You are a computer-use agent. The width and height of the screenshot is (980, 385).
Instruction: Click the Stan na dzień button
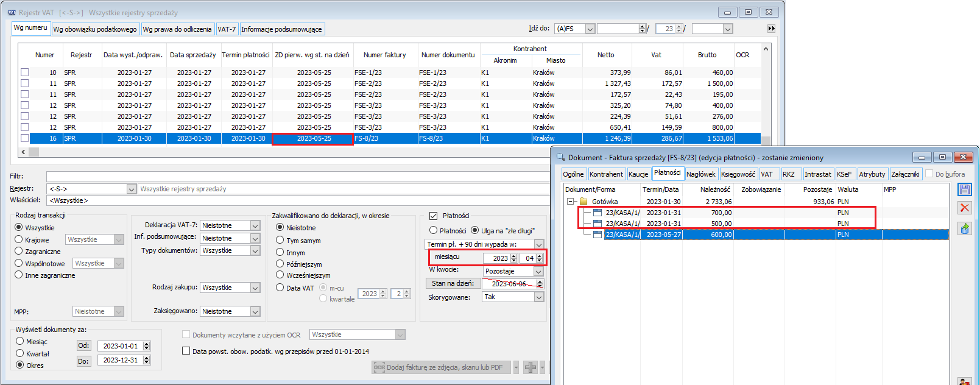click(453, 283)
